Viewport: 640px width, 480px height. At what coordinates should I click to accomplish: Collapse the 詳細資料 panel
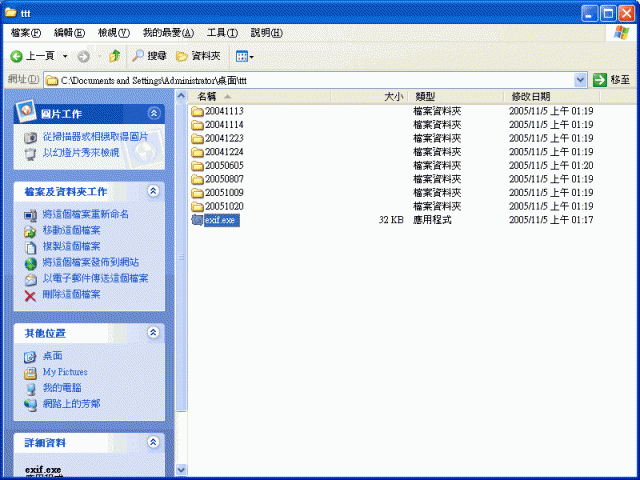(153, 442)
